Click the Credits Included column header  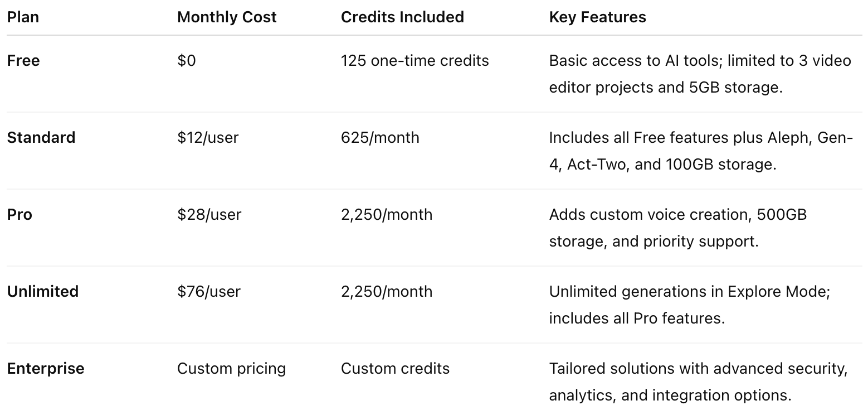402,17
